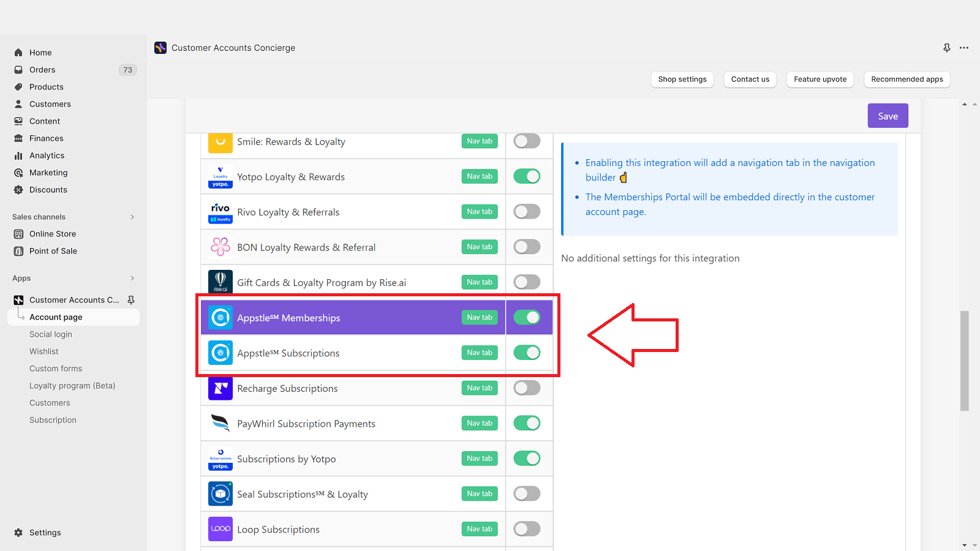Turn off the Appstle Memberships toggle

527,317
